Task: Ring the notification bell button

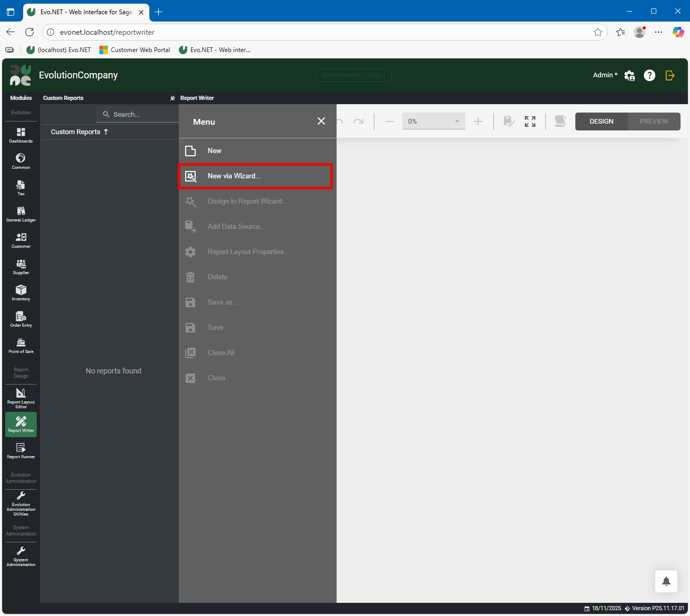Action: tap(666, 581)
